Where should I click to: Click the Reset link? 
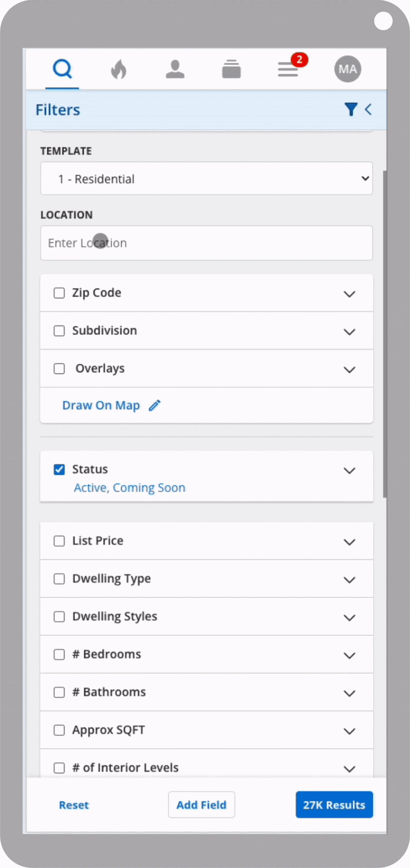tap(74, 805)
